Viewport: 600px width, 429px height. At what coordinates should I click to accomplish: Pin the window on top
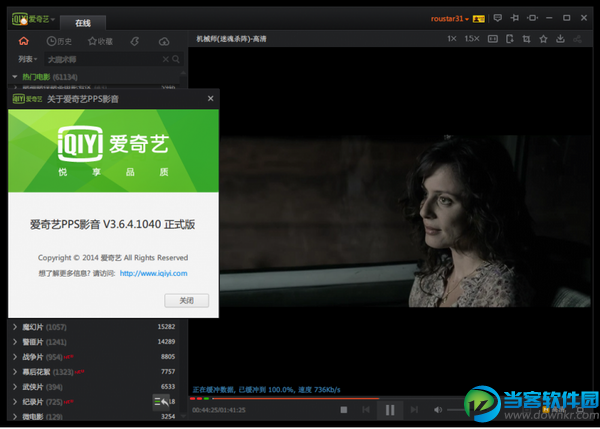515,18
